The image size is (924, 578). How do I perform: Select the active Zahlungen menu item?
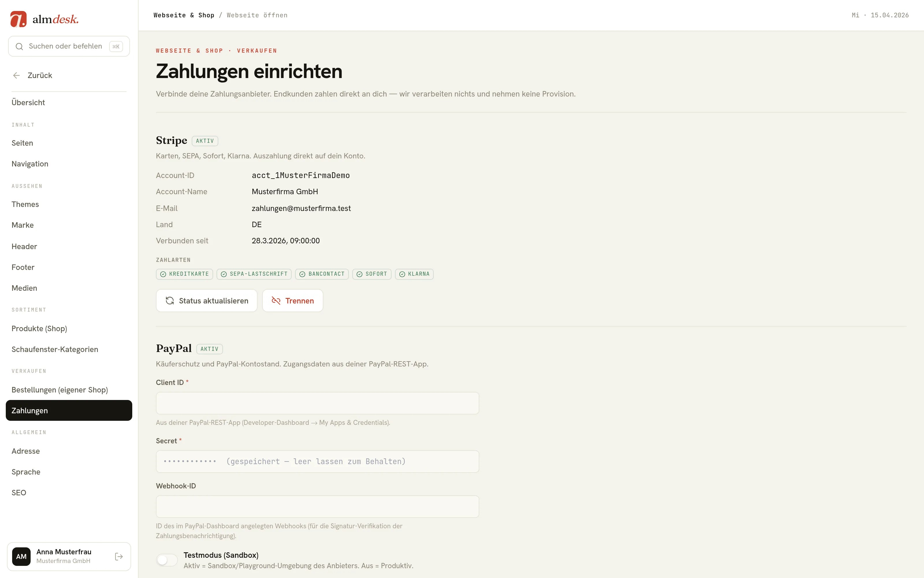[x=69, y=411]
